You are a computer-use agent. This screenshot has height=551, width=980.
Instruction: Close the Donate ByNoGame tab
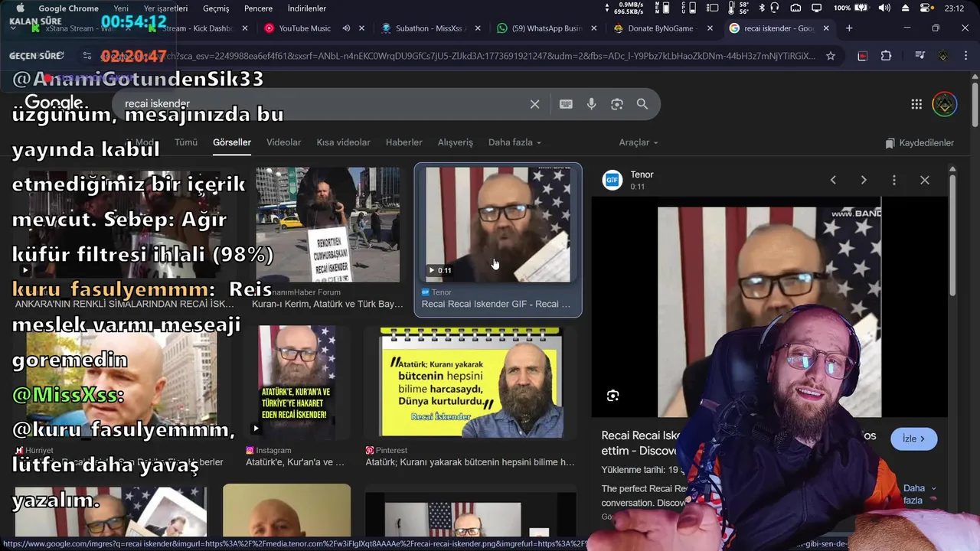710,28
